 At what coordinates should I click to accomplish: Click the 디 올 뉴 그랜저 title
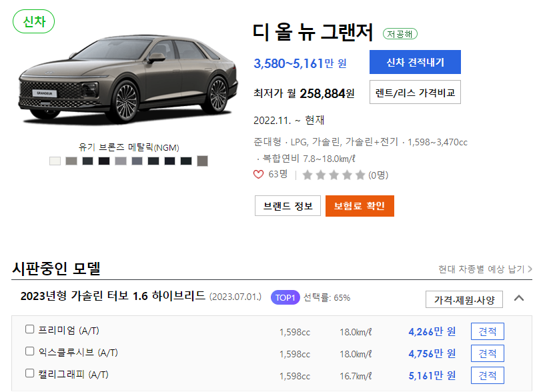[x=312, y=33]
